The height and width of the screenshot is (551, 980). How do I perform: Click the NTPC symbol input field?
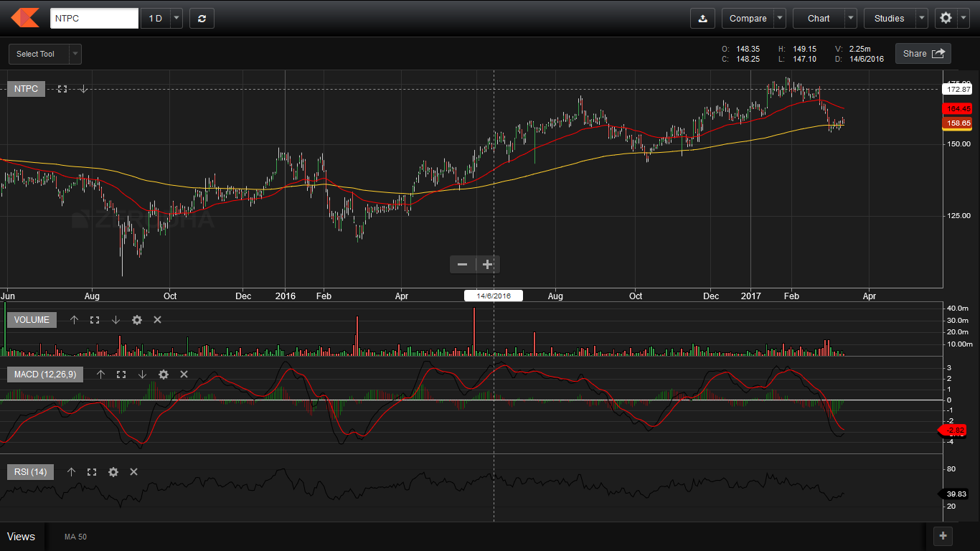[x=94, y=19]
